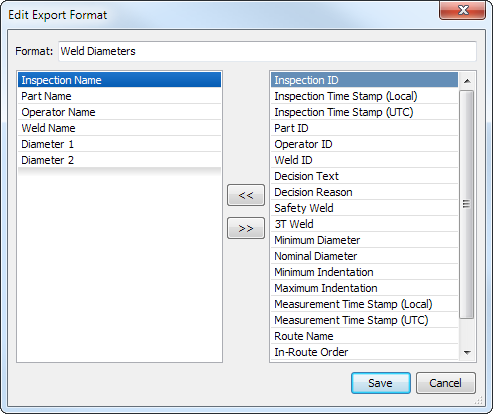This screenshot has width=493, height=414.
Task: Save the export format
Action: point(381,383)
